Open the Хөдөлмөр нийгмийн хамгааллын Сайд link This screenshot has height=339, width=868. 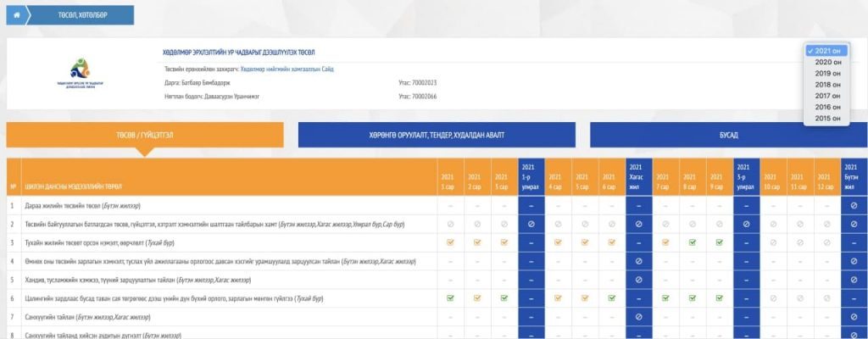point(287,69)
